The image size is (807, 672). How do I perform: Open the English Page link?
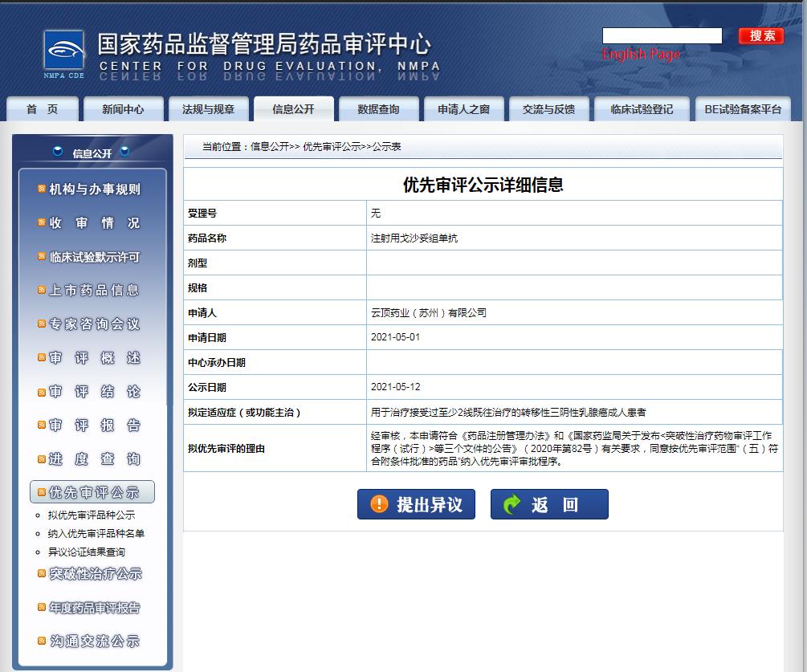tap(640, 55)
